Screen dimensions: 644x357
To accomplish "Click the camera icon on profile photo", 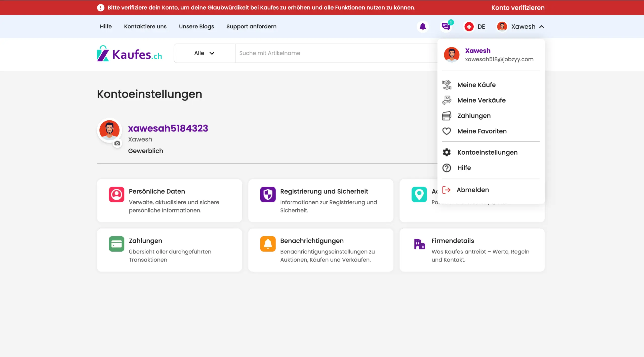I will tap(117, 143).
